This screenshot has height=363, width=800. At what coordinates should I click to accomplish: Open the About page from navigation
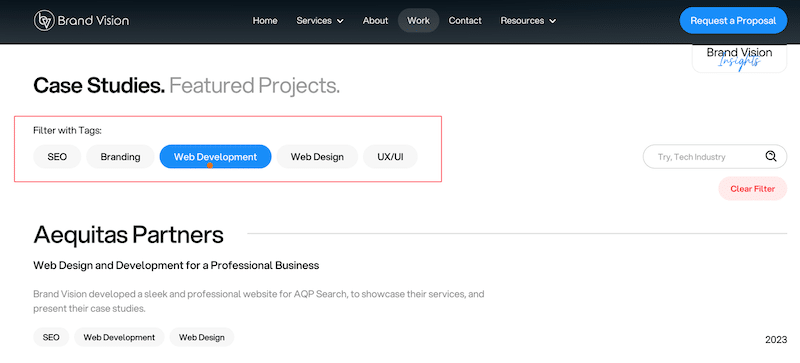coord(376,20)
